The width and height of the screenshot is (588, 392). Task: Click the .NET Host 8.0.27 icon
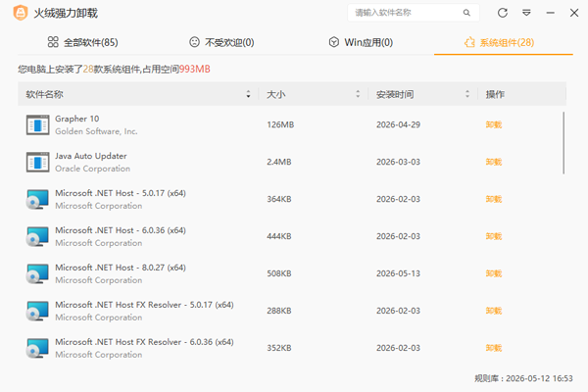tap(37, 273)
